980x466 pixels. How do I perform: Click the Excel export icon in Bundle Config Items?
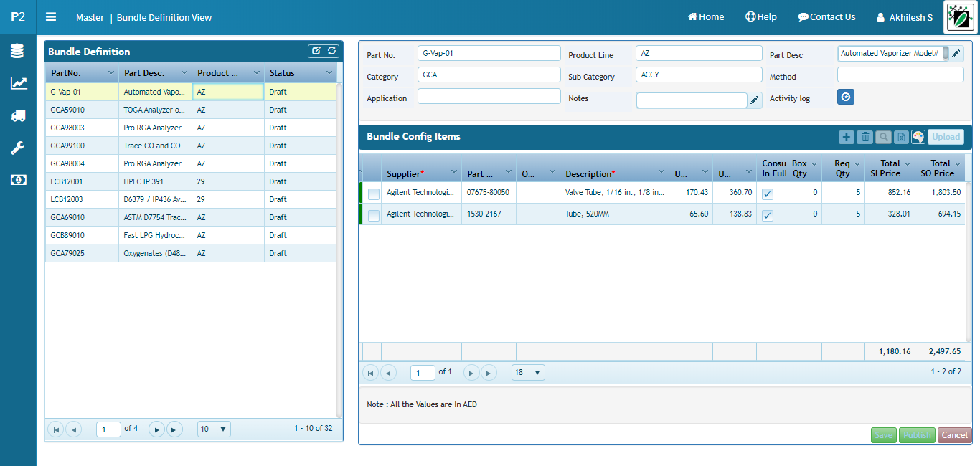[901, 137]
